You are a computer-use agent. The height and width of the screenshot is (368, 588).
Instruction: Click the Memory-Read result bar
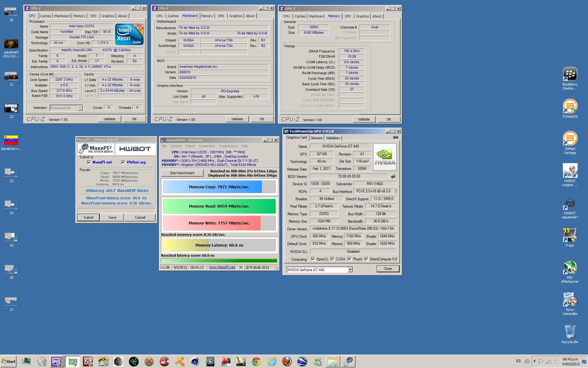(x=219, y=206)
